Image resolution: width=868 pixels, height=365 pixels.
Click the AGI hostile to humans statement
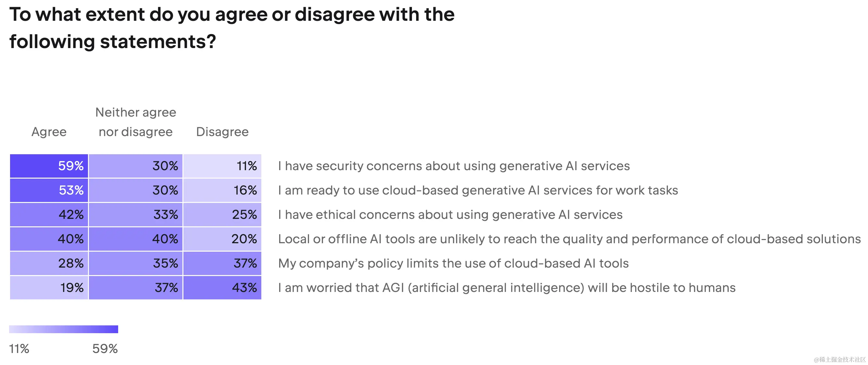pos(506,287)
